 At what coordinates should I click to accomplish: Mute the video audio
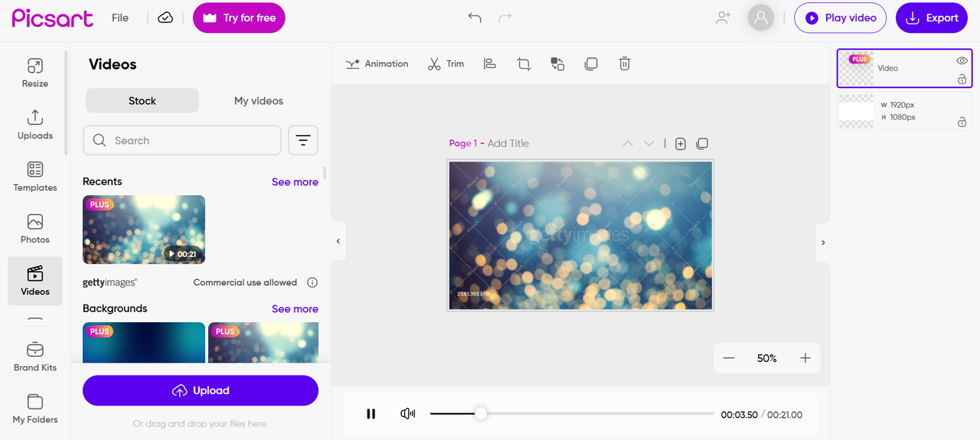[408, 414]
